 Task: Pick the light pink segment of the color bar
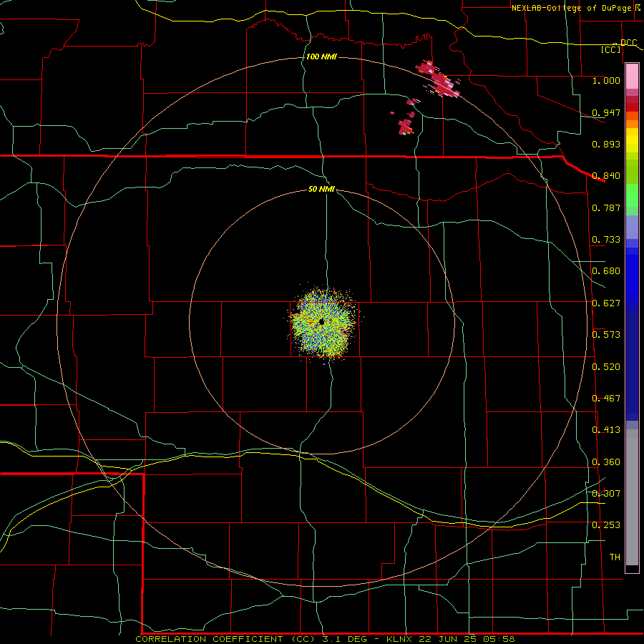[x=632, y=77]
